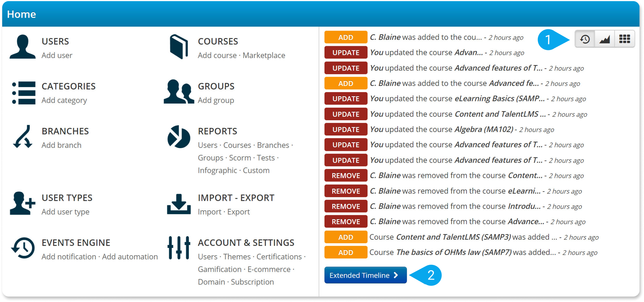
Task: Open the Custom report link
Action: click(x=256, y=170)
